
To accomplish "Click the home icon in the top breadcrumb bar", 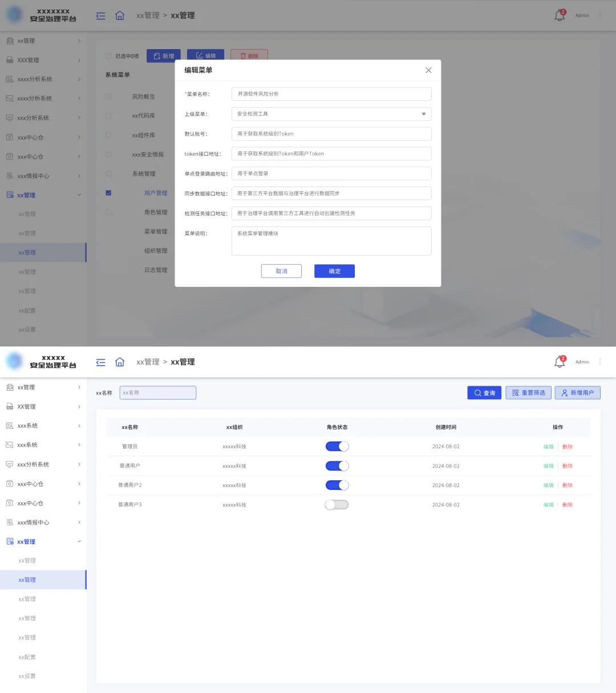I will coord(120,16).
